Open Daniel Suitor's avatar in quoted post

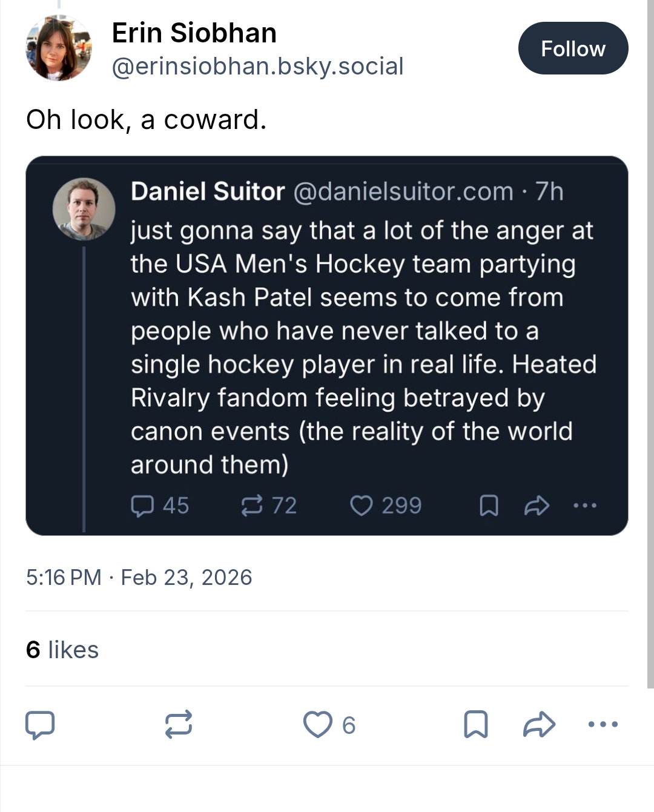84,208
